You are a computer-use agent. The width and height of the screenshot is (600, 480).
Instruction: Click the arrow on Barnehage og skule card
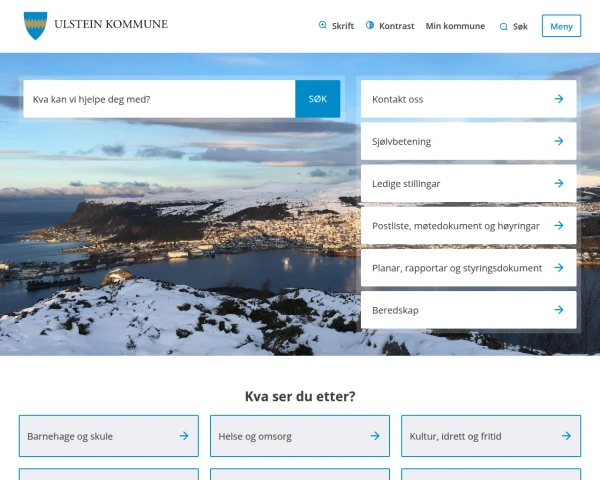[x=184, y=436]
